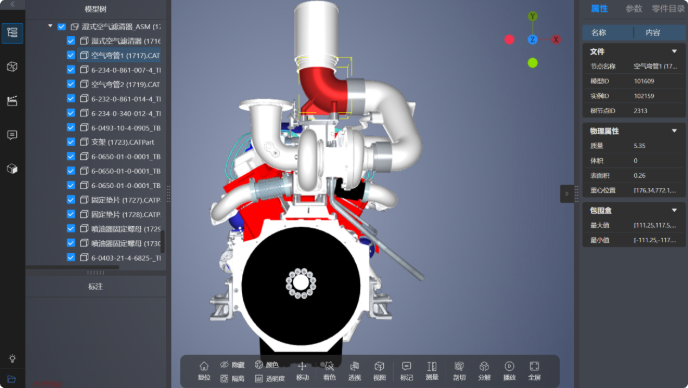Collapse the 物理属性 section
Image resolution: width=688 pixels, height=388 pixels.
(674, 131)
